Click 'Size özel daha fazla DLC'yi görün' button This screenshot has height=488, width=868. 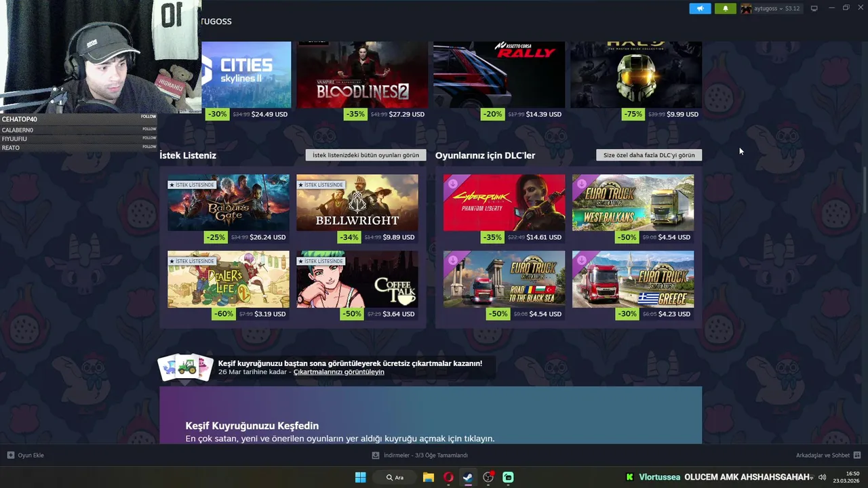[x=649, y=155]
